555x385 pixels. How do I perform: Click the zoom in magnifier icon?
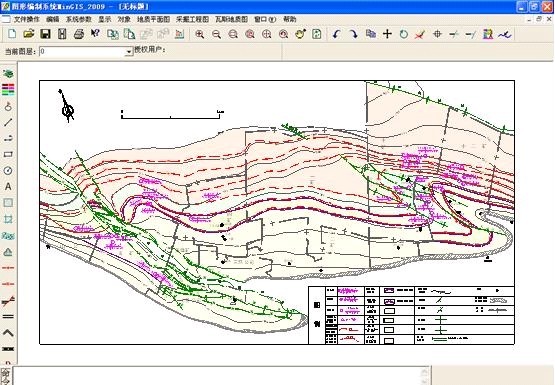[200, 34]
